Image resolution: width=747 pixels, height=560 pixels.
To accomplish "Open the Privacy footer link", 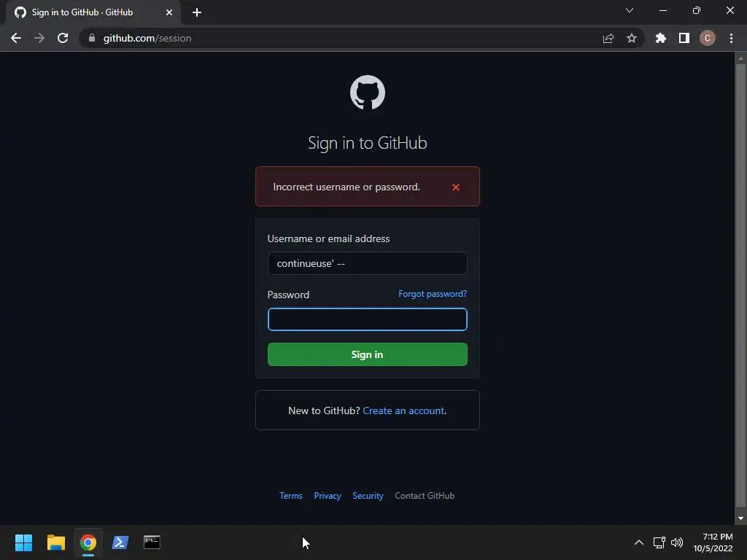I will (328, 496).
